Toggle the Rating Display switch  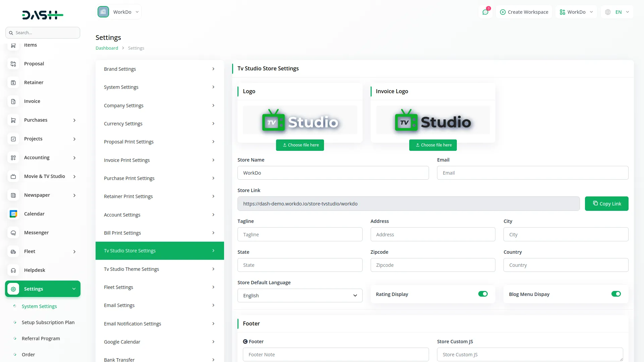[483, 294]
